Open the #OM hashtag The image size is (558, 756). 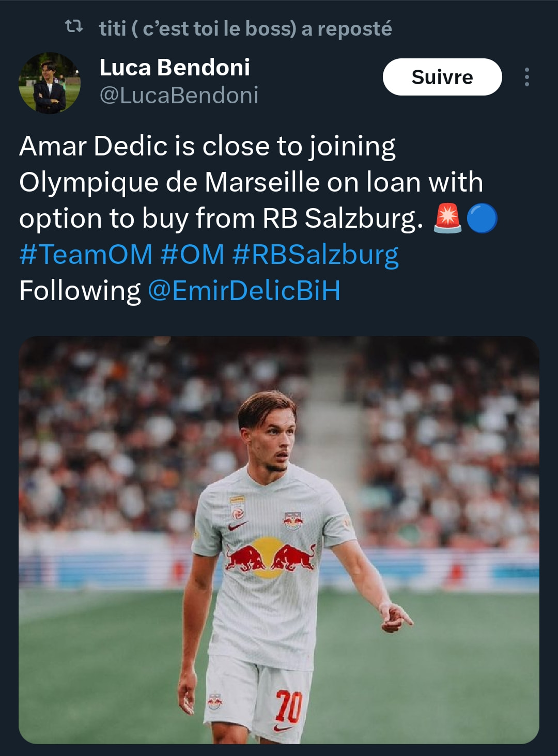click(x=192, y=255)
